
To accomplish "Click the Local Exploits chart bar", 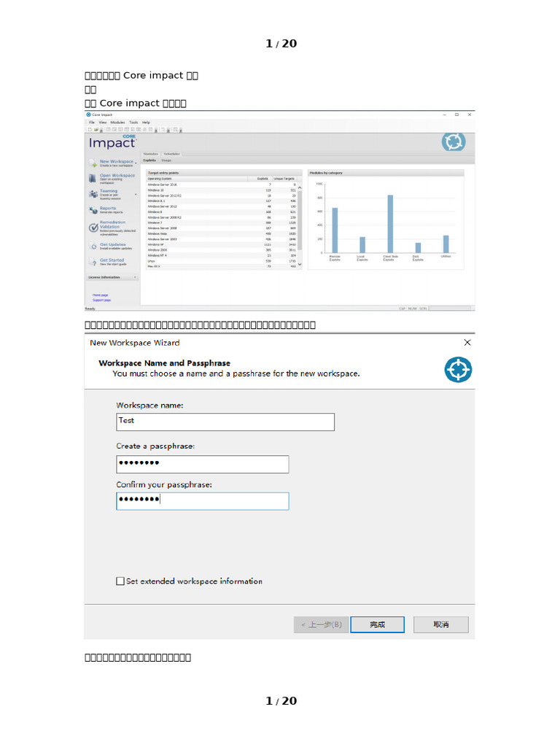I will [x=362, y=245].
